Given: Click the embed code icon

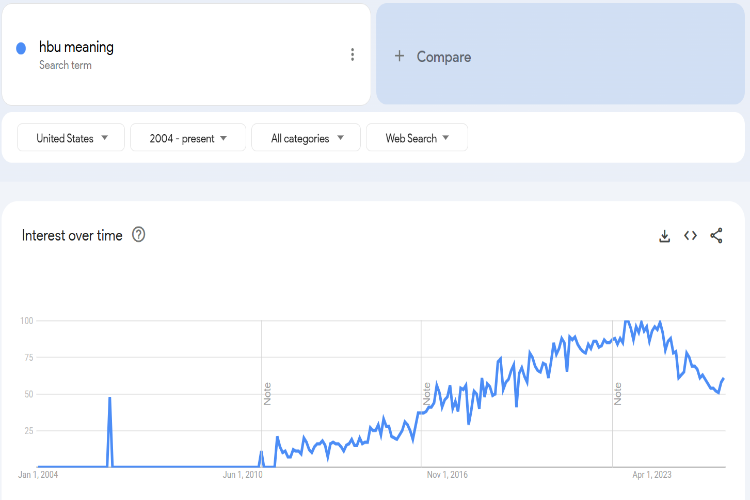Looking at the screenshot, I should click(690, 236).
